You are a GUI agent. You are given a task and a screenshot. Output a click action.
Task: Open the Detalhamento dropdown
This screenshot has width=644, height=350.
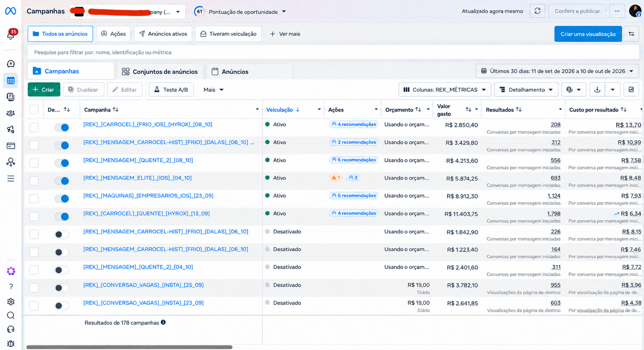[x=526, y=90]
